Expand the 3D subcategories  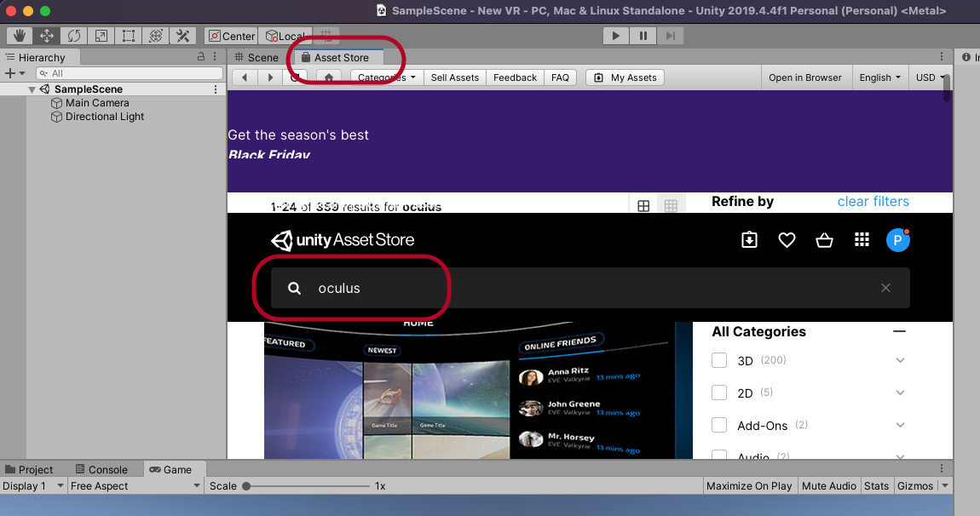(900, 360)
